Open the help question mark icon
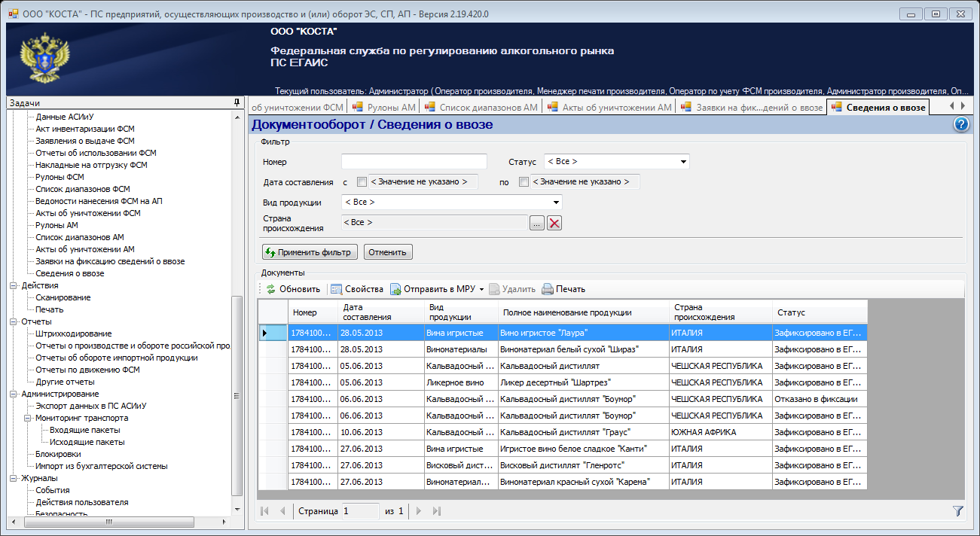 (x=960, y=124)
